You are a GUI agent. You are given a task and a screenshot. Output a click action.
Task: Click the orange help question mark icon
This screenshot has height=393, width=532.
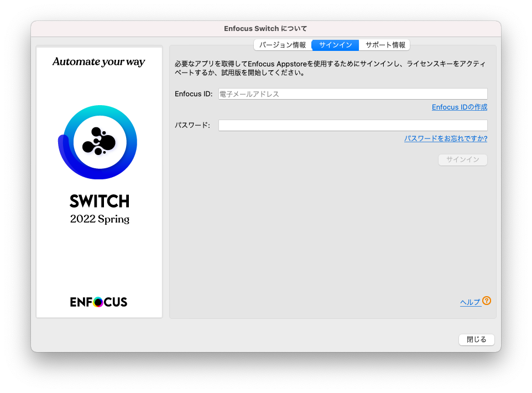[x=487, y=301]
